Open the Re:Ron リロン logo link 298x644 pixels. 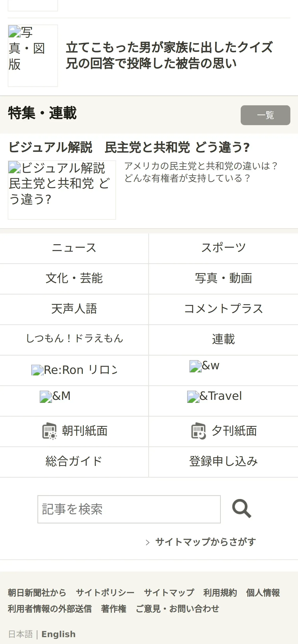click(74, 370)
